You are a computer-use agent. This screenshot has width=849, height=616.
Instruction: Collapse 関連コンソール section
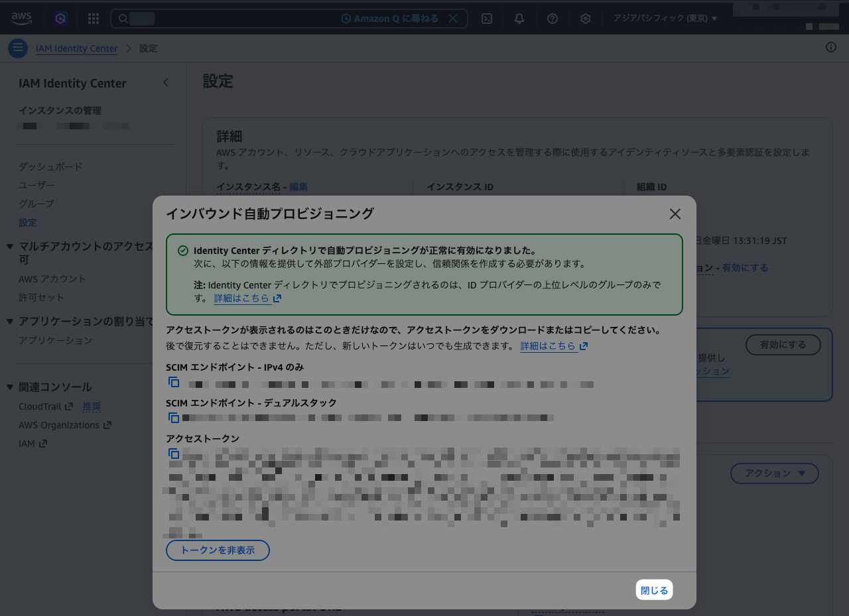(x=10, y=387)
